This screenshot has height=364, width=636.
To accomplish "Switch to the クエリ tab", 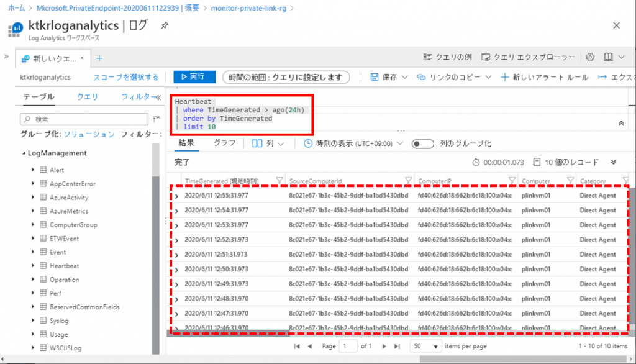I will 88,96.
